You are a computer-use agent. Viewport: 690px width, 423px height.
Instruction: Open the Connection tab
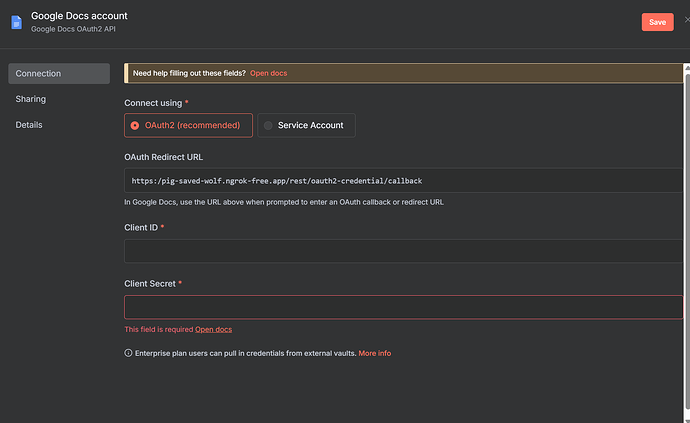(59, 74)
